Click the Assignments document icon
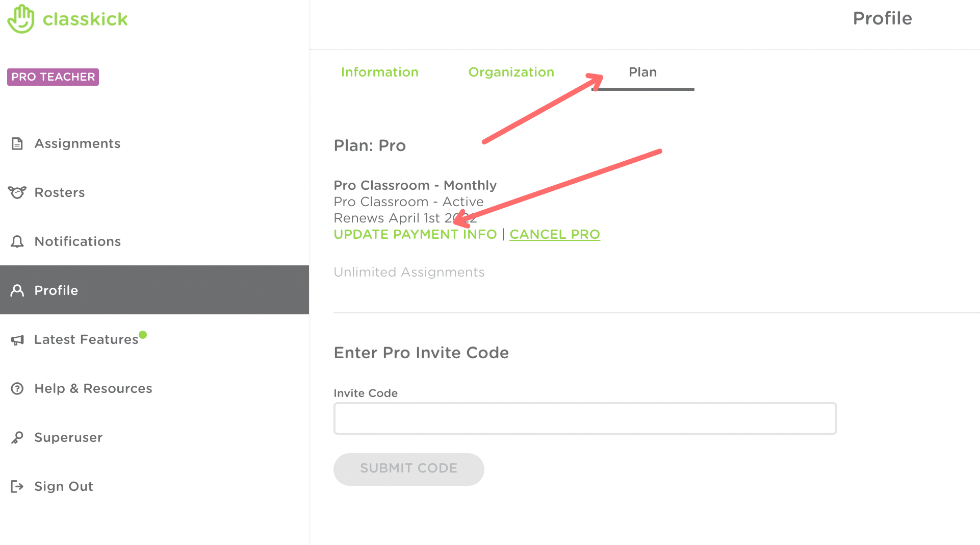 pyautogui.click(x=17, y=143)
